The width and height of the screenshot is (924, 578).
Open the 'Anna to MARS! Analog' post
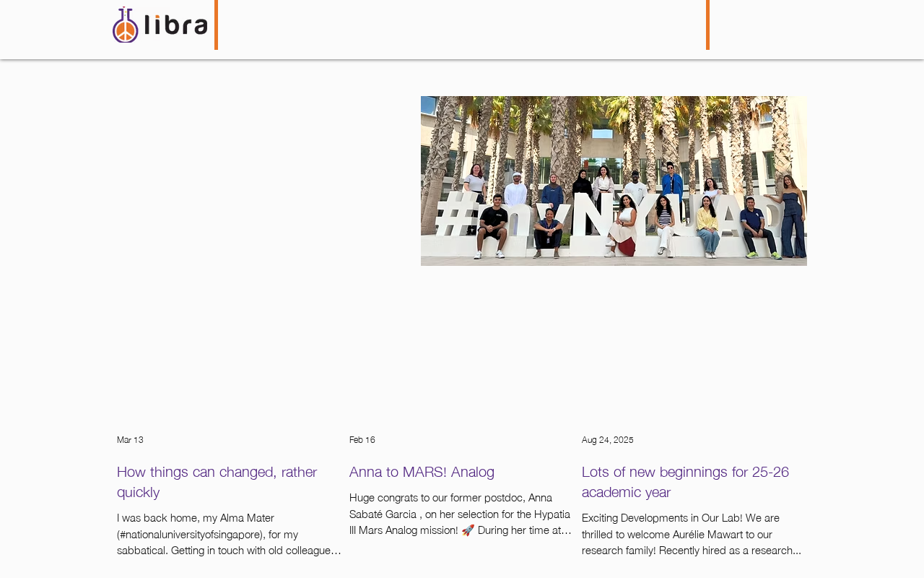click(x=422, y=472)
